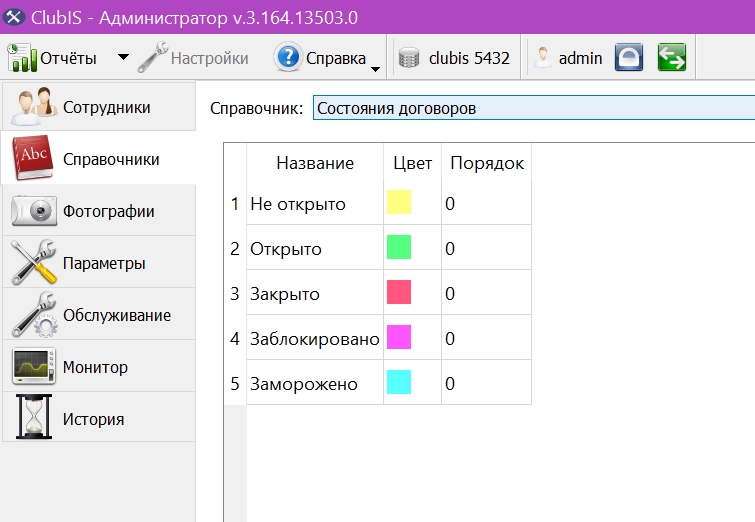755x522 pixels.
Task: Click the clubis 5432 database icon
Action: [x=409, y=58]
